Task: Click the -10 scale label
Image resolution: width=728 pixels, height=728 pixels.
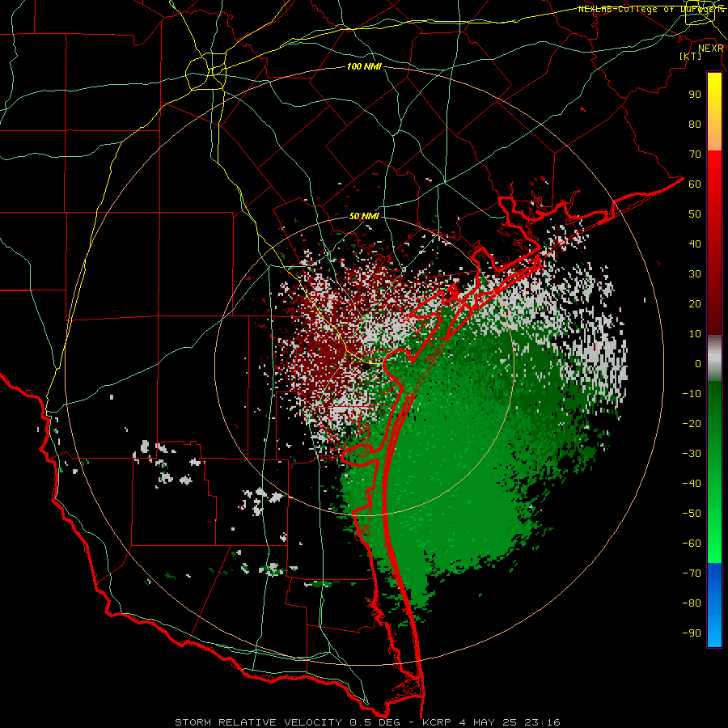Action: coord(692,394)
